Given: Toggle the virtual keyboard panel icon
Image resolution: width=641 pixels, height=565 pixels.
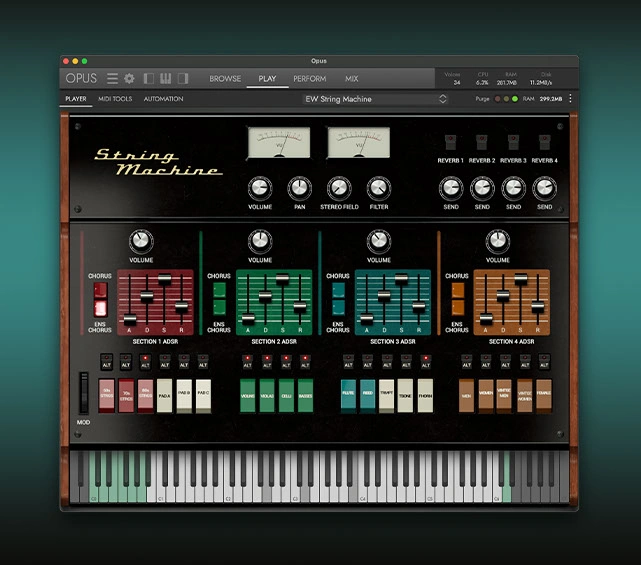Looking at the screenshot, I should [x=166, y=78].
